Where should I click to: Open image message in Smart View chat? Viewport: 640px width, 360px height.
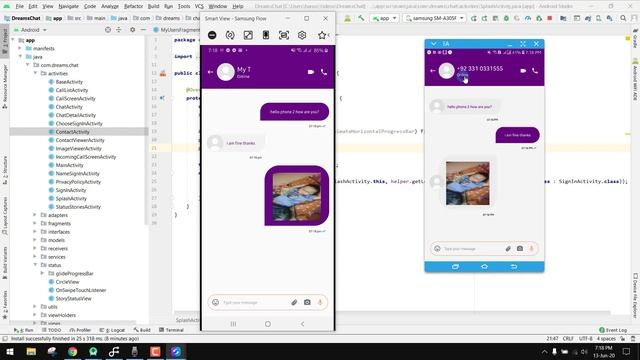pyautogui.click(x=297, y=196)
